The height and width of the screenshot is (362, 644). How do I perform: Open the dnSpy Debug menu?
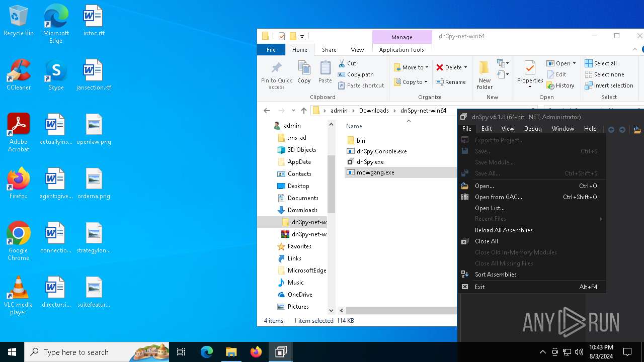click(533, 129)
